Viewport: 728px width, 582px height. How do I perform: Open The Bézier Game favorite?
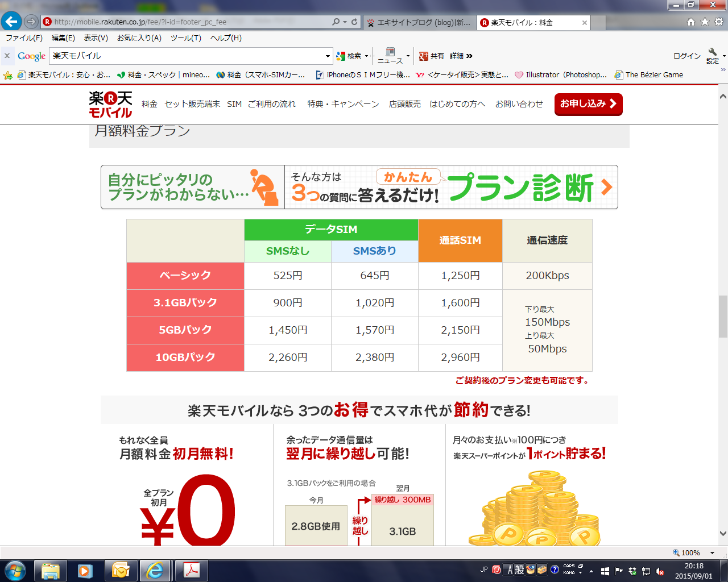pyautogui.click(x=649, y=75)
